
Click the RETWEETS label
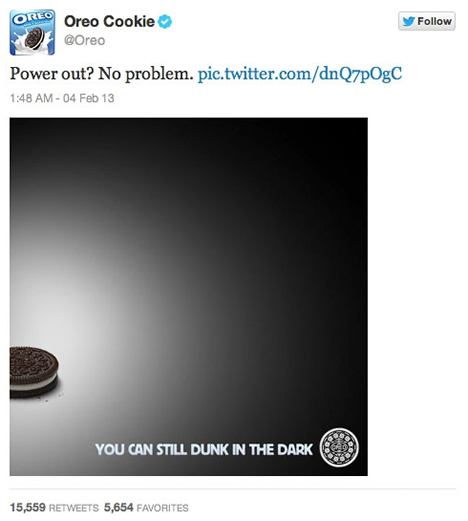click(74, 508)
